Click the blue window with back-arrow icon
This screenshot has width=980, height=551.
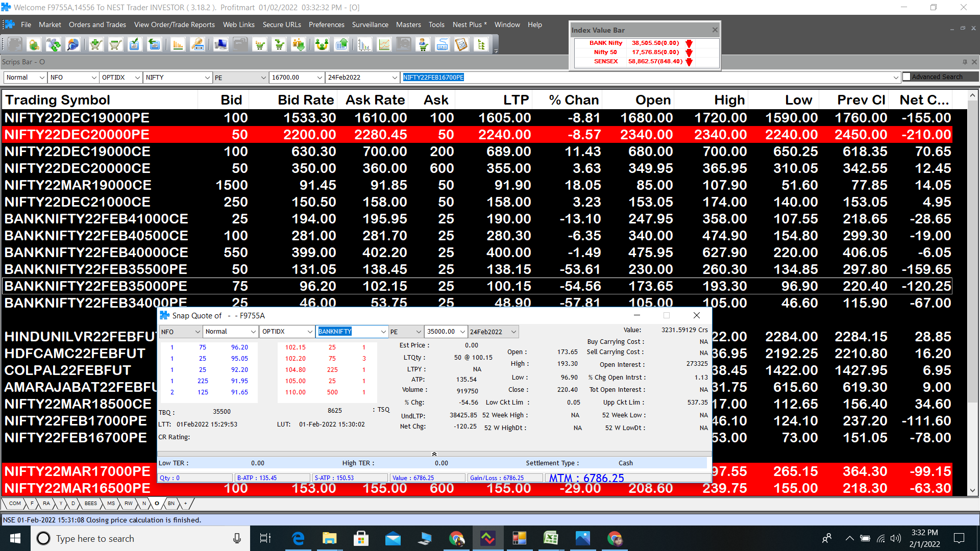click(154, 45)
